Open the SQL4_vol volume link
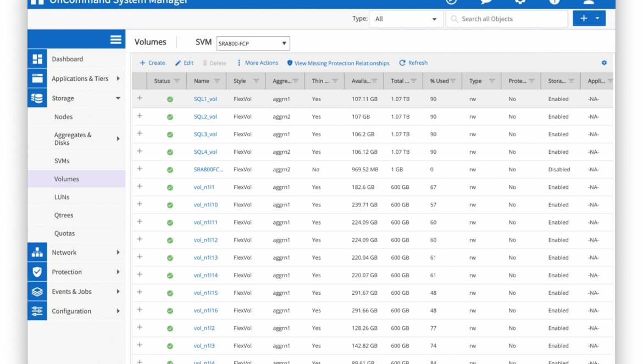This screenshot has width=643, height=364. coord(205,152)
